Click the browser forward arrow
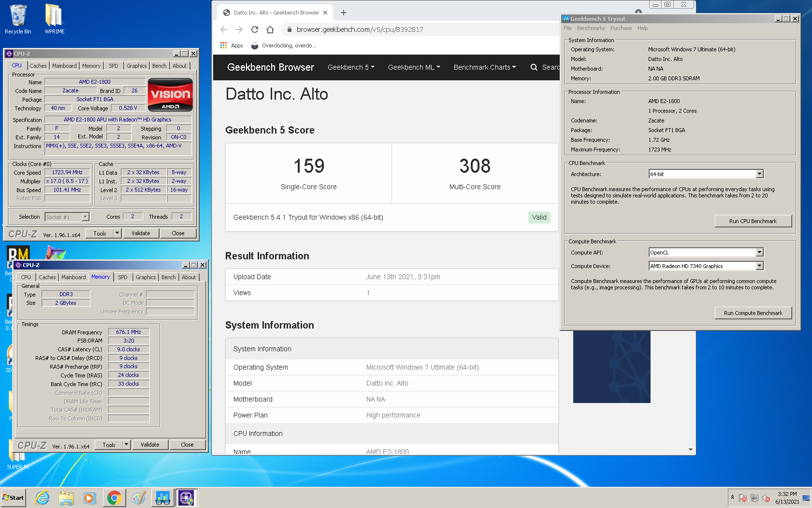Screen dimensions: 812x508 point(239,30)
